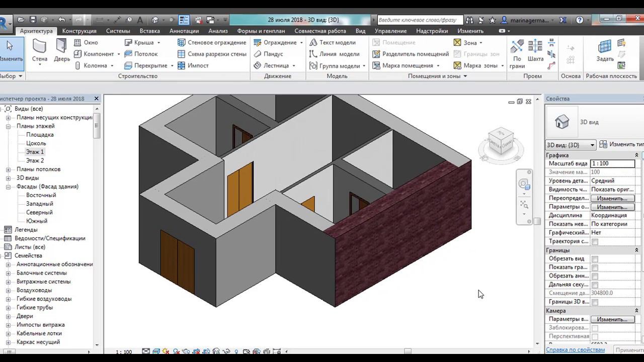Save project with the diskette icon
The height and width of the screenshot is (362, 644).
(33, 20)
